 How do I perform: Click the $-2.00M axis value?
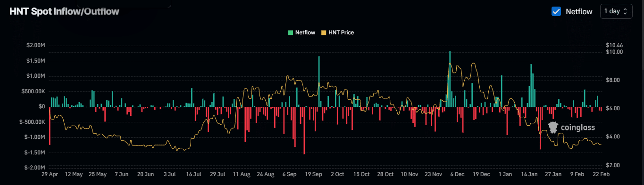click(35, 168)
